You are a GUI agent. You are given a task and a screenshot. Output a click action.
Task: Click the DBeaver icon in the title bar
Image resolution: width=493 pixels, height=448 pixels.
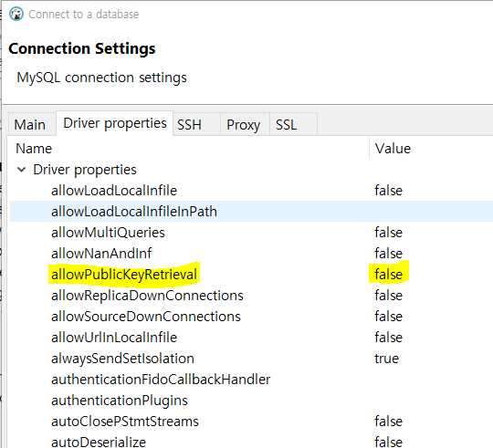point(16,14)
